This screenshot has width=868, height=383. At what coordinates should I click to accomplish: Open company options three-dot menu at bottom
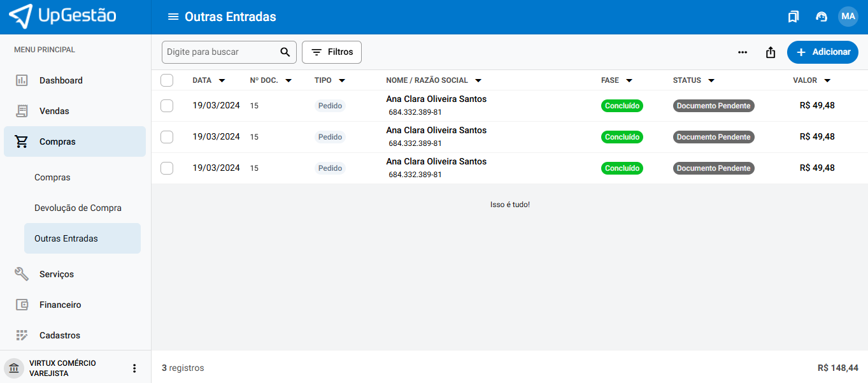pyautogui.click(x=134, y=368)
